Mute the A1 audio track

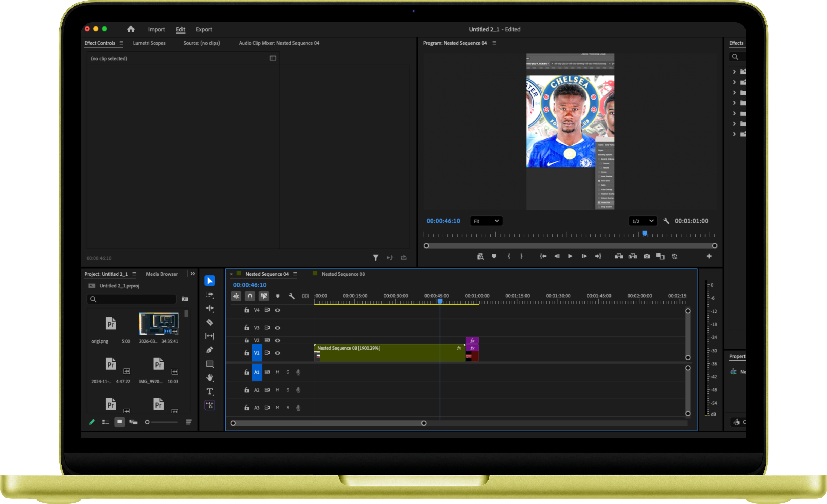(278, 372)
